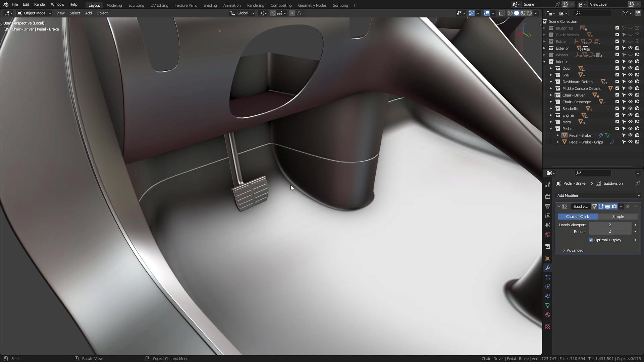The width and height of the screenshot is (644, 362).
Task: Click the Render levels value field
Action: click(x=610, y=232)
